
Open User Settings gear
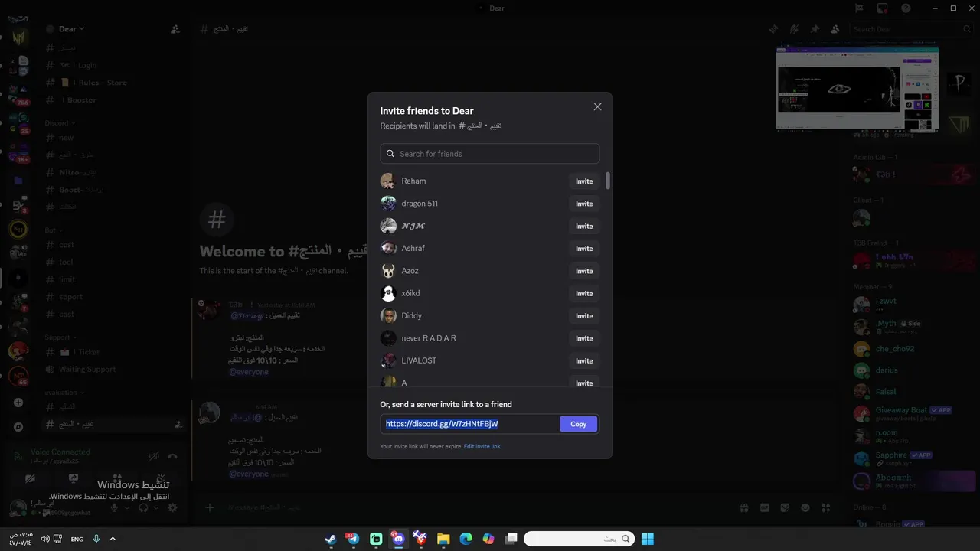tap(173, 508)
